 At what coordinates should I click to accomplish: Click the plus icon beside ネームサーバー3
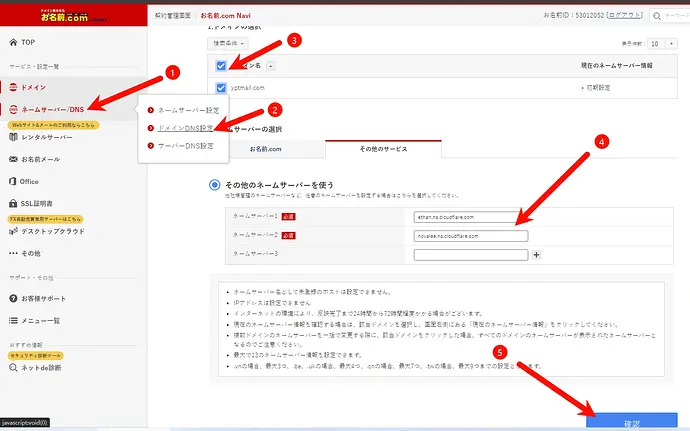[x=536, y=254]
